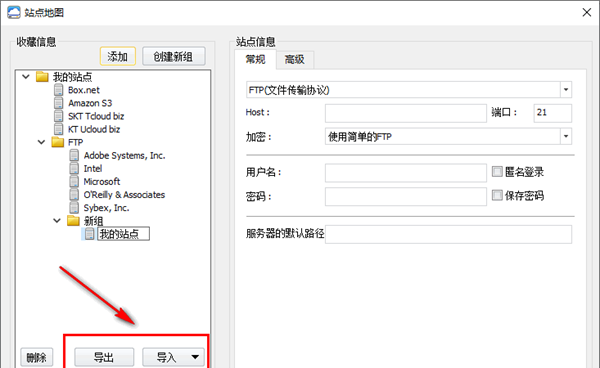This screenshot has width=600, height=368.
Task: Click the Sybex, Inc. server icon
Action: click(74, 207)
